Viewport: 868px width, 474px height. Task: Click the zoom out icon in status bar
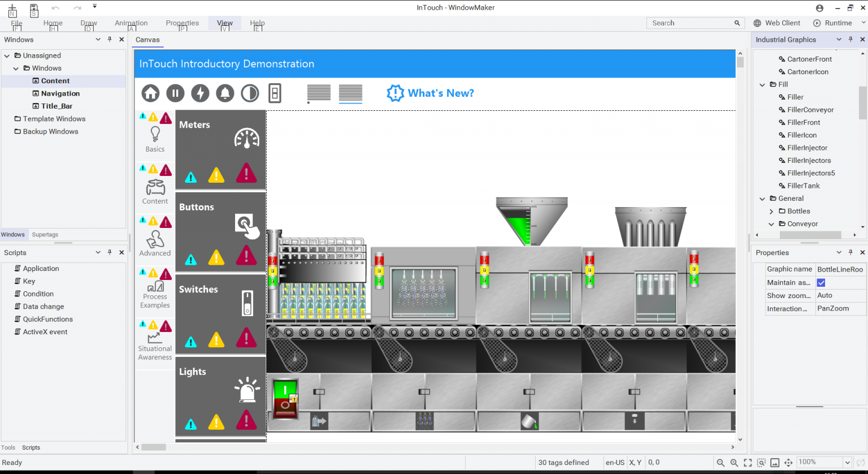pyautogui.click(x=721, y=463)
